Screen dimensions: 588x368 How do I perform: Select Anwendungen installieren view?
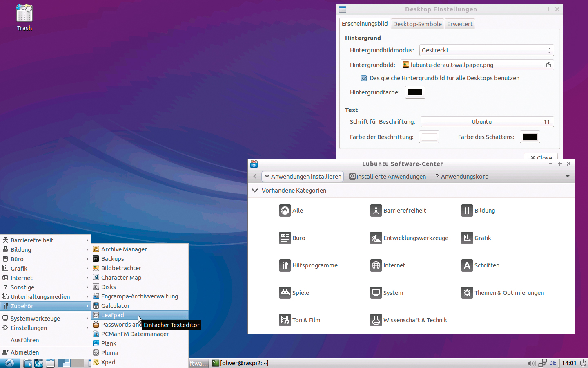pos(303,177)
